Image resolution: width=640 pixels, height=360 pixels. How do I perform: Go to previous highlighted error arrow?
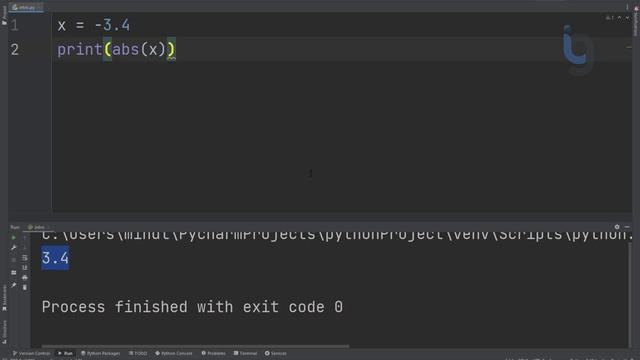[x=620, y=18]
